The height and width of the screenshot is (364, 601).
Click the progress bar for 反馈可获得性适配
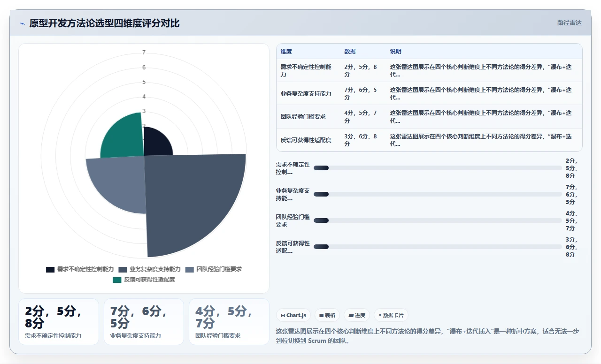(438, 247)
